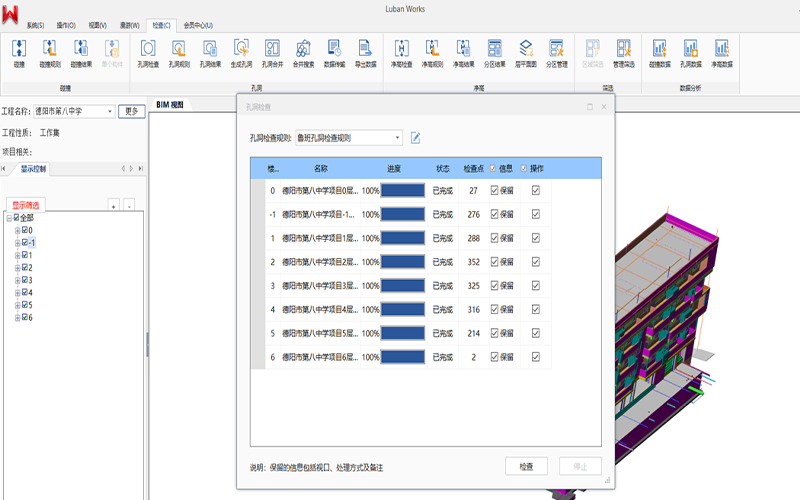Uncheck the 全部 tree checkbox
800x500 pixels.
coord(16,217)
